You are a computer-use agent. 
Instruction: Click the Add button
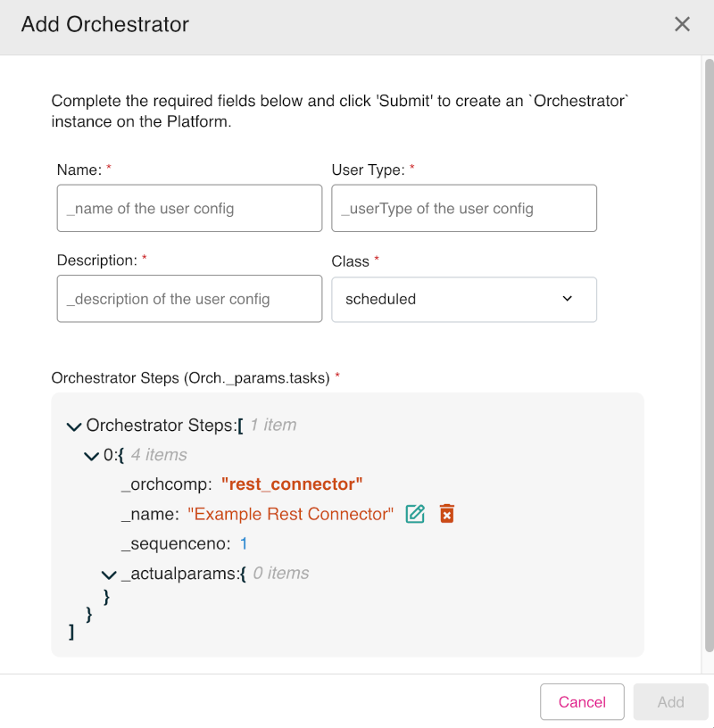click(670, 702)
